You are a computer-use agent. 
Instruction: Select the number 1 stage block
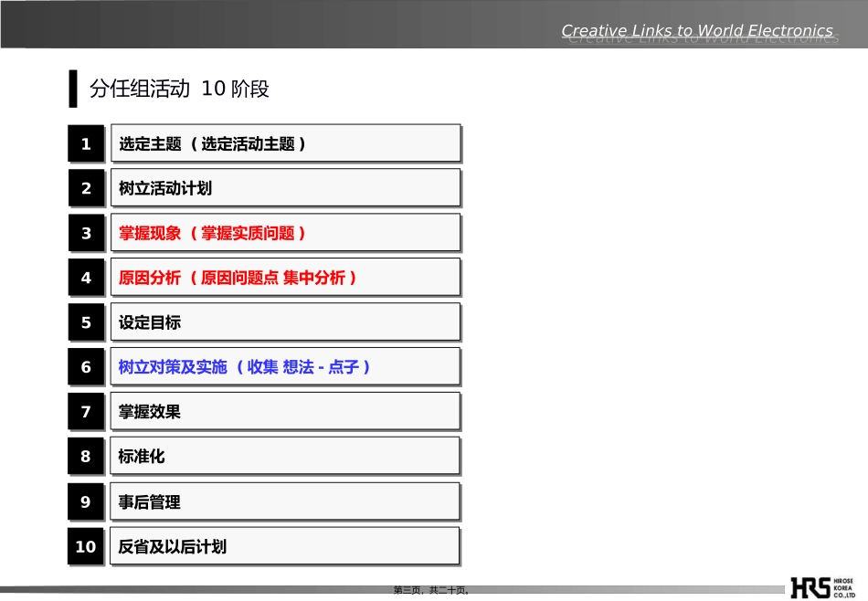click(x=86, y=144)
